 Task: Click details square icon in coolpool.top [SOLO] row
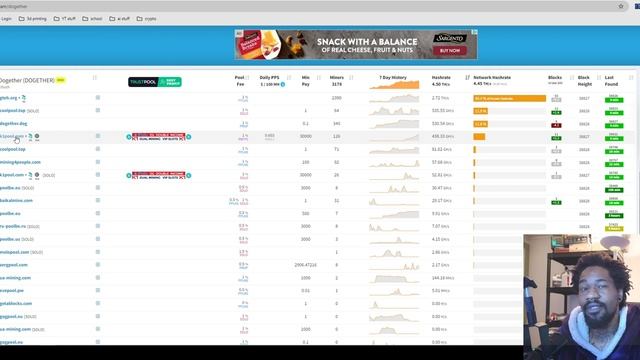pyautogui.click(x=98, y=110)
